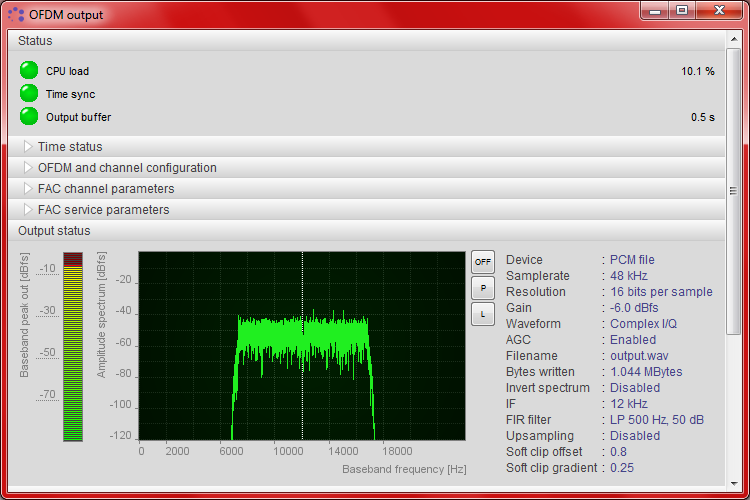Click the CPU load value 10.1 %
Screen dimensions: 750x500
[697, 71]
